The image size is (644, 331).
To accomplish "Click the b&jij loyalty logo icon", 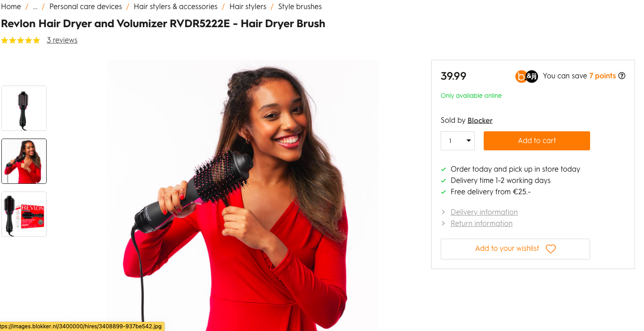I will [526, 76].
